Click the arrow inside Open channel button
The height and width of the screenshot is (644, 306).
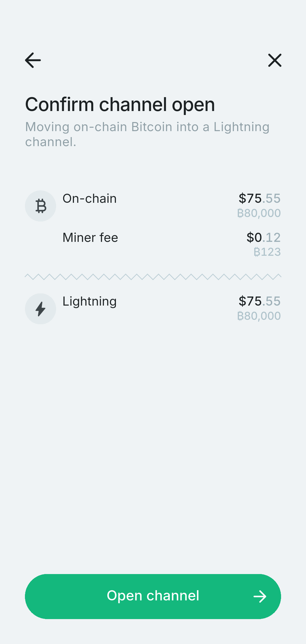[x=260, y=596]
